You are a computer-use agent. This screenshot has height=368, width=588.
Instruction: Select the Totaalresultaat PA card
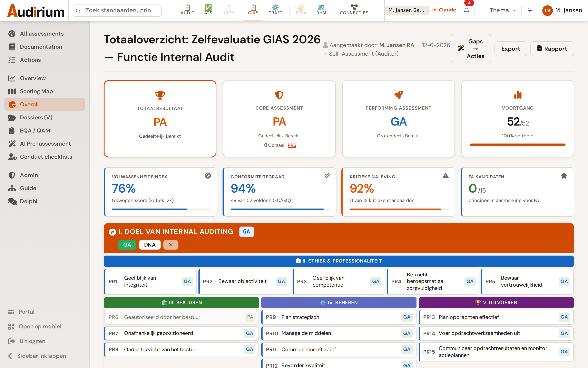(x=160, y=119)
